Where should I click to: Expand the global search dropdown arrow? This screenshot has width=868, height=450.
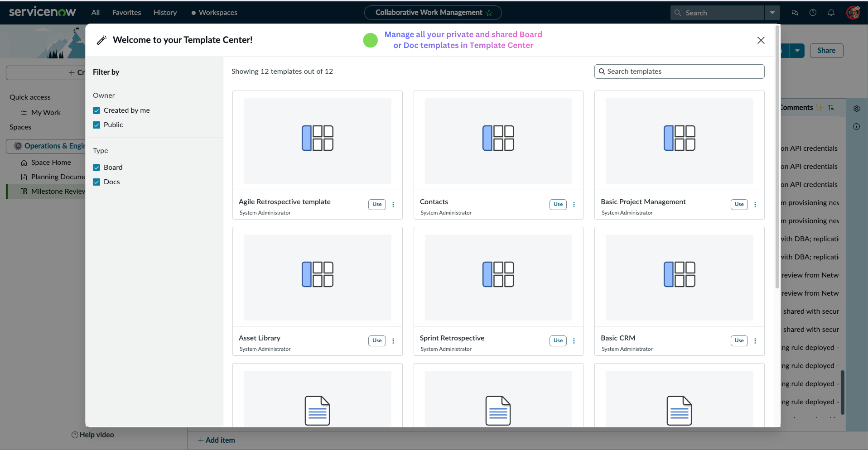click(x=772, y=13)
